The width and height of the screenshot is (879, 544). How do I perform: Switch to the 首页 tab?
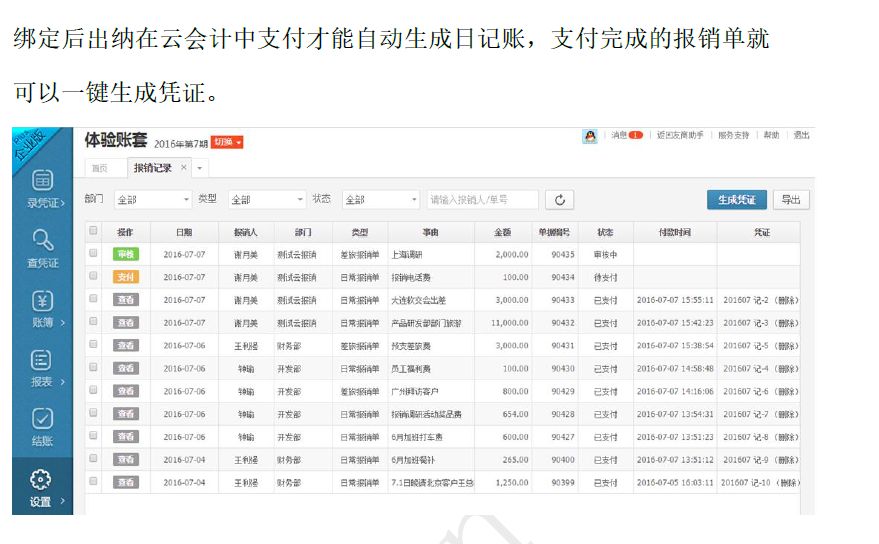coord(100,168)
